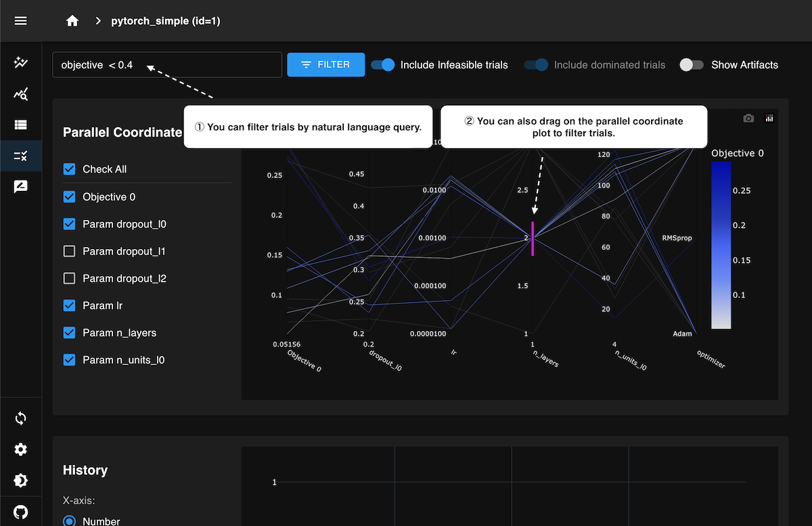Click the reload sync icon

point(20,418)
